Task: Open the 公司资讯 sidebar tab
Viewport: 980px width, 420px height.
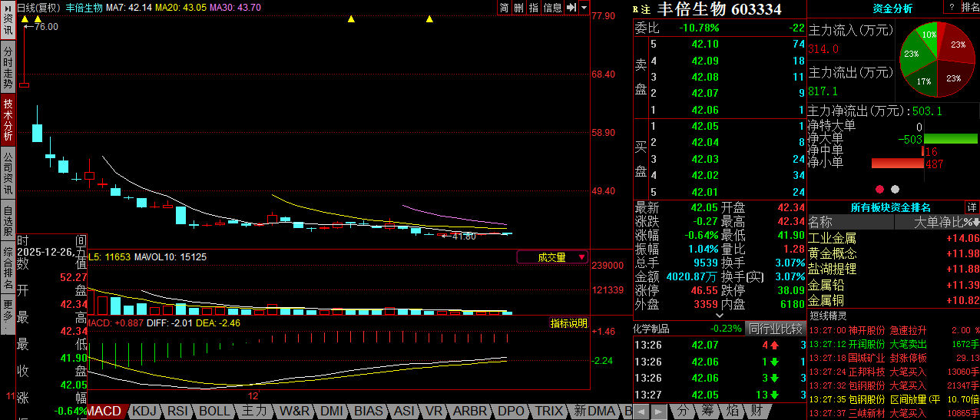Action: click(8, 173)
